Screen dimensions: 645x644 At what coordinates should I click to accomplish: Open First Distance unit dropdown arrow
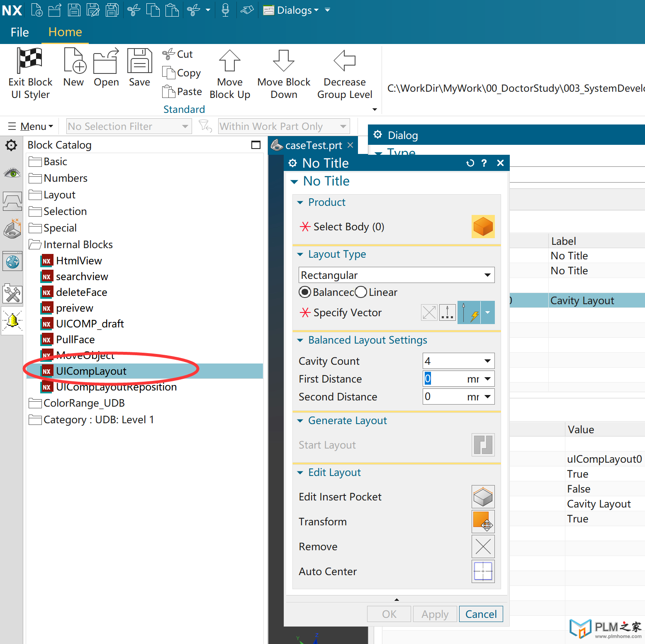[x=488, y=379]
